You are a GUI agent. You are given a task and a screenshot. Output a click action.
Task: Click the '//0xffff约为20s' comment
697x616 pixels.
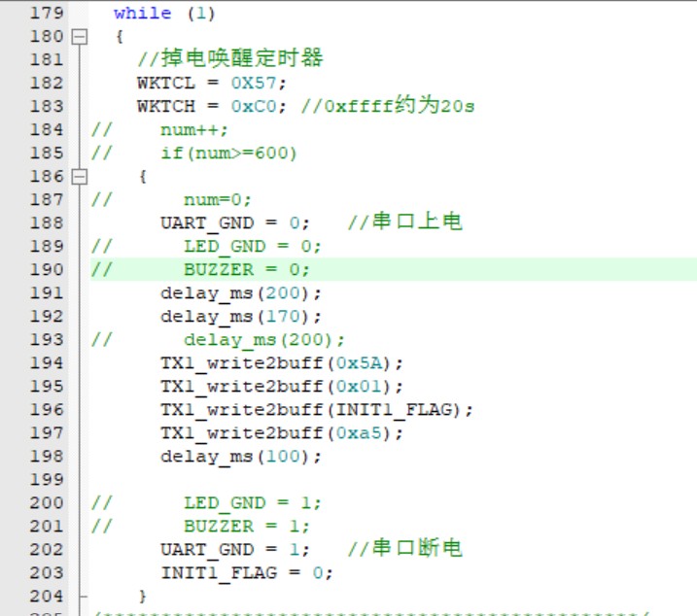click(x=388, y=106)
